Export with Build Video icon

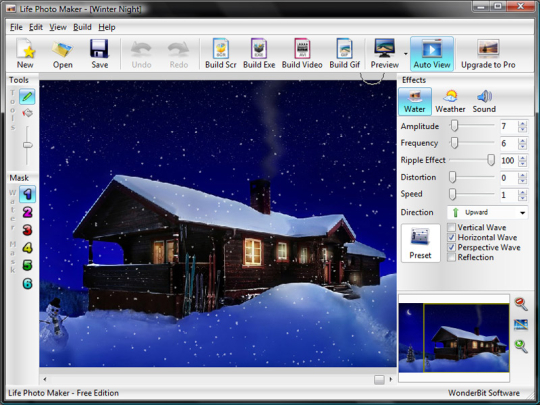pyautogui.click(x=302, y=54)
